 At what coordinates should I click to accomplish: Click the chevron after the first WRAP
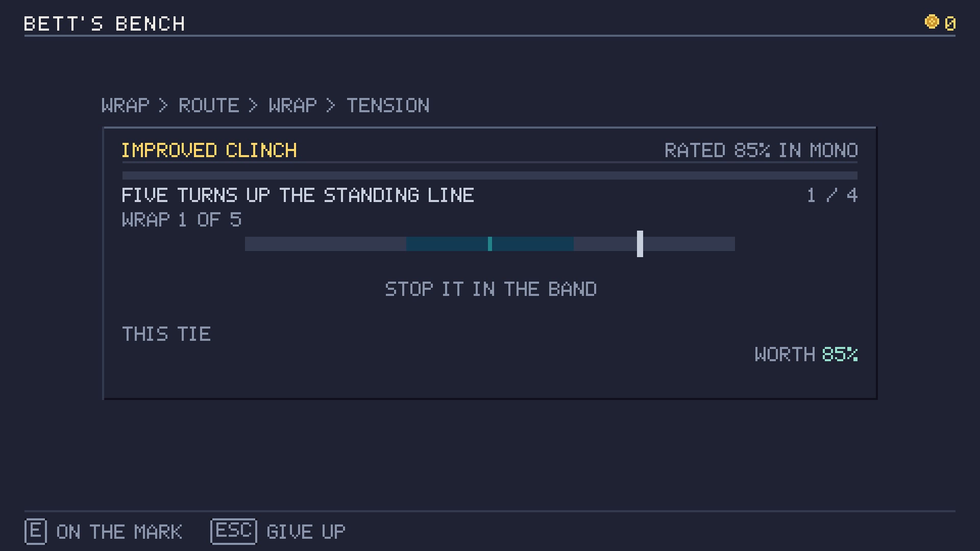tap(164, 106)
